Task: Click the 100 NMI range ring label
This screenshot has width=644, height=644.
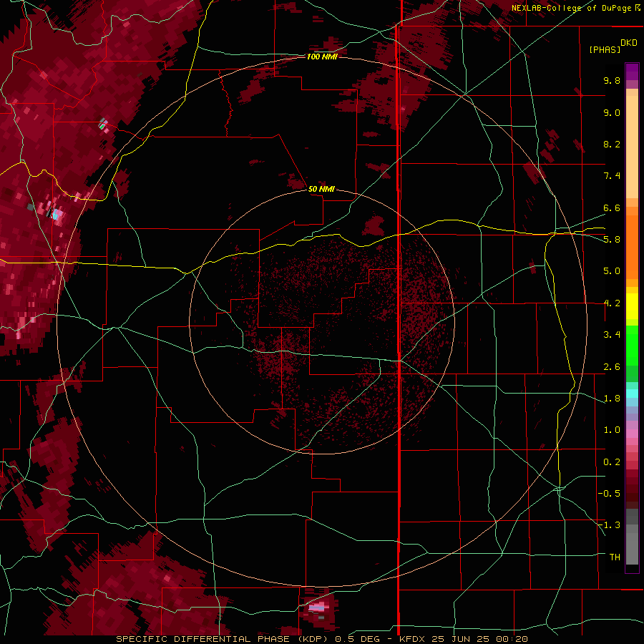Action: 322,57
